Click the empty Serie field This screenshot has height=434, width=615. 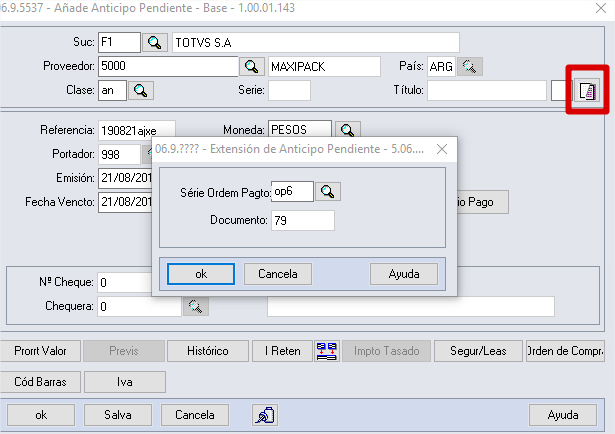coord(289,91)
